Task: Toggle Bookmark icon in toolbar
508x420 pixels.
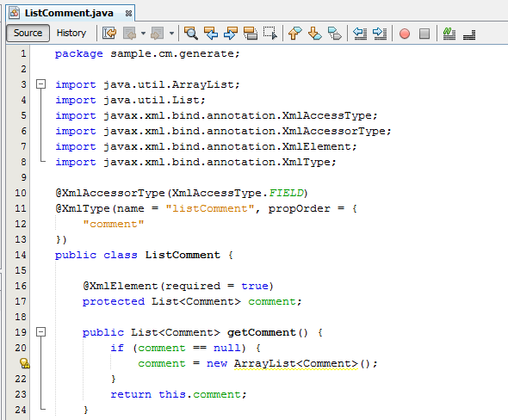Action: point(334,33)
